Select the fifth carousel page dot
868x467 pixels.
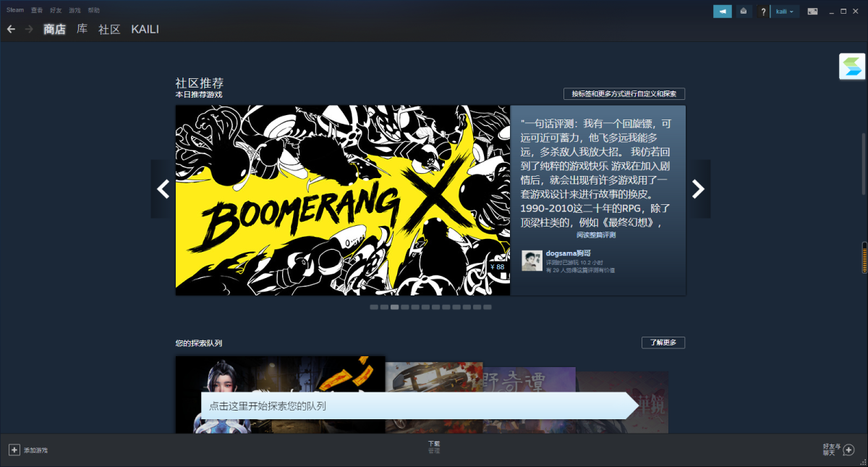[415, 307]
